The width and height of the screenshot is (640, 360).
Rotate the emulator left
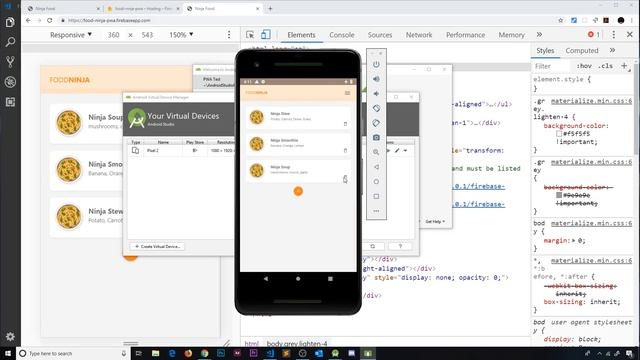click(x=376, y=108)
